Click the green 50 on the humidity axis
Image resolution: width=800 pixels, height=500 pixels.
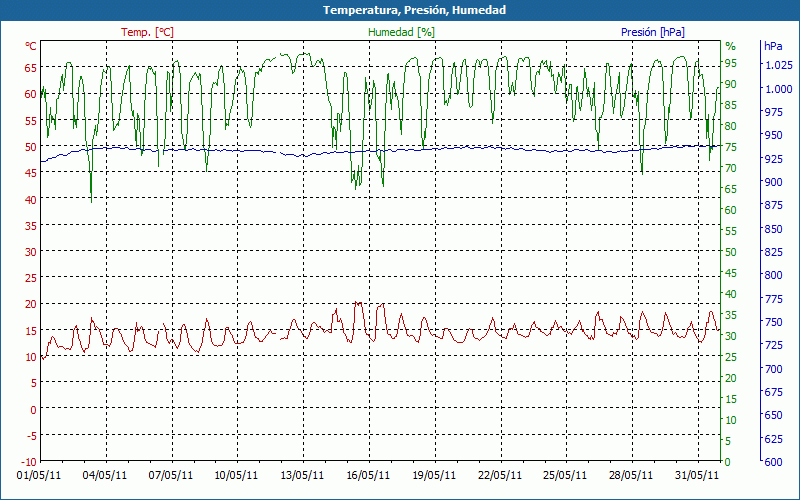coord(731,252)
